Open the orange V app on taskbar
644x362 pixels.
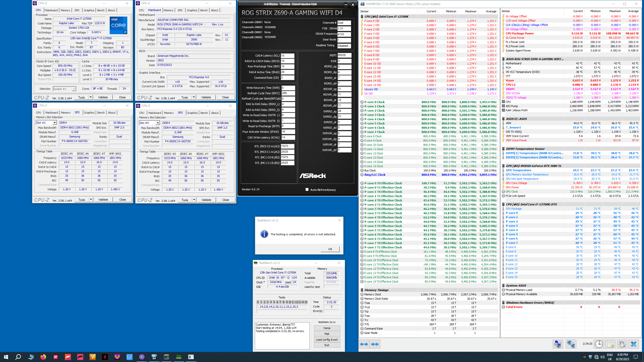(x=93, y=357)
